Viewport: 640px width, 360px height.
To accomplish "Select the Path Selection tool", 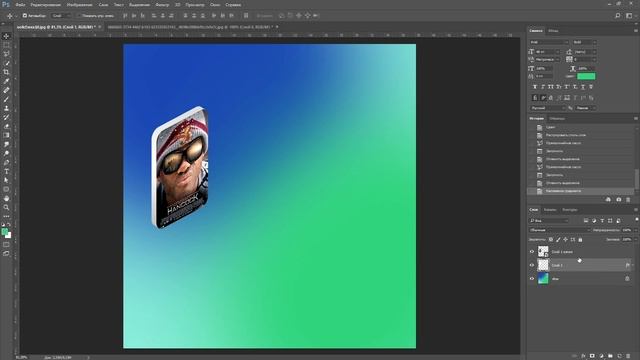I will tap(6, 180).
